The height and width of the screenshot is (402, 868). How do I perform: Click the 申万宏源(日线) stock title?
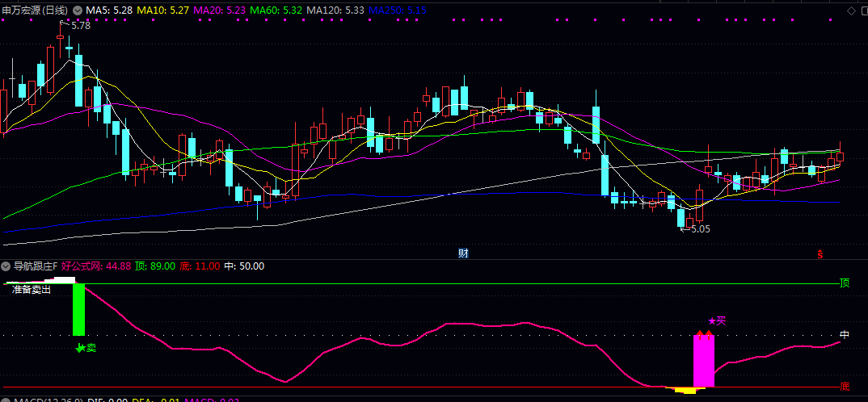pyautogui.click(x=35, y=10)
